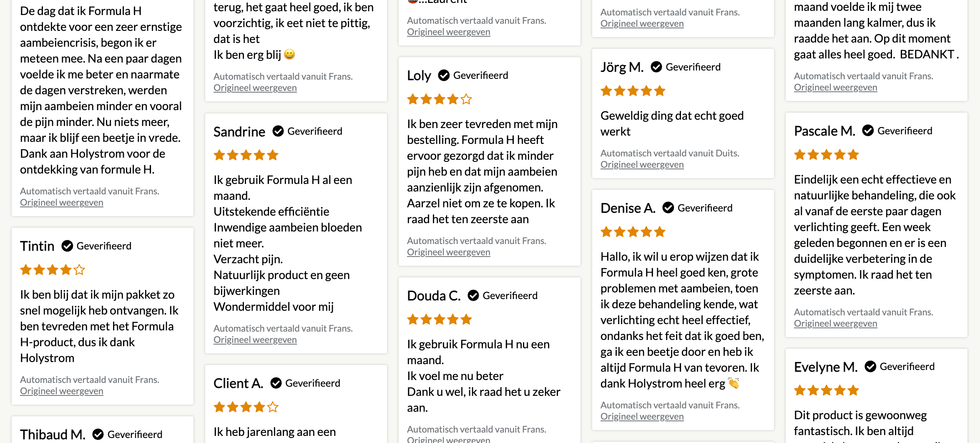Screen dimensions: 980x443
Task: View original German review by Jörg M.
Action: [642, 165]
